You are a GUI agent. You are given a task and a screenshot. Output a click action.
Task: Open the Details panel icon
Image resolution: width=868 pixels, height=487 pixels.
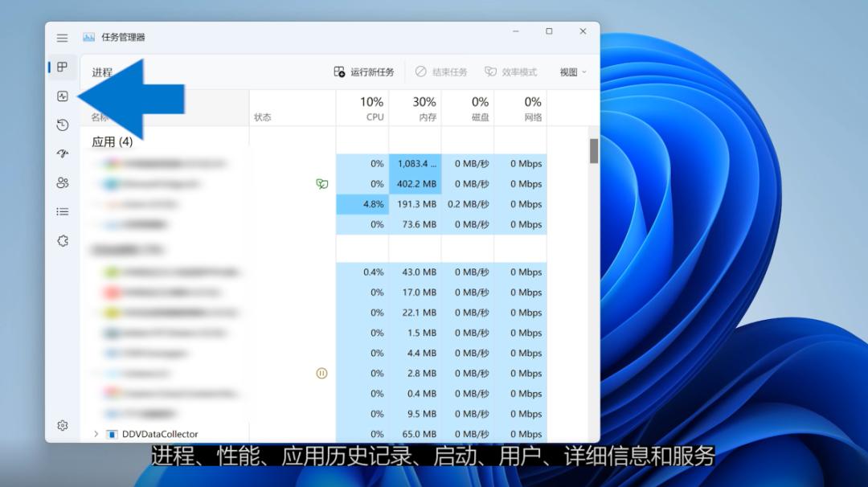pos(63,211)
